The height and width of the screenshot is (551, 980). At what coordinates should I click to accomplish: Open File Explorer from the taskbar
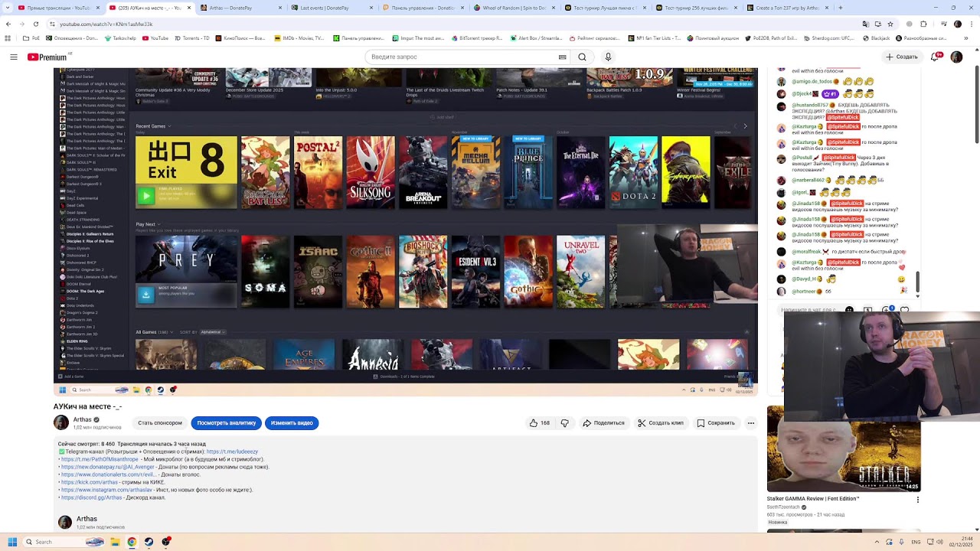[x=115, y=542]
